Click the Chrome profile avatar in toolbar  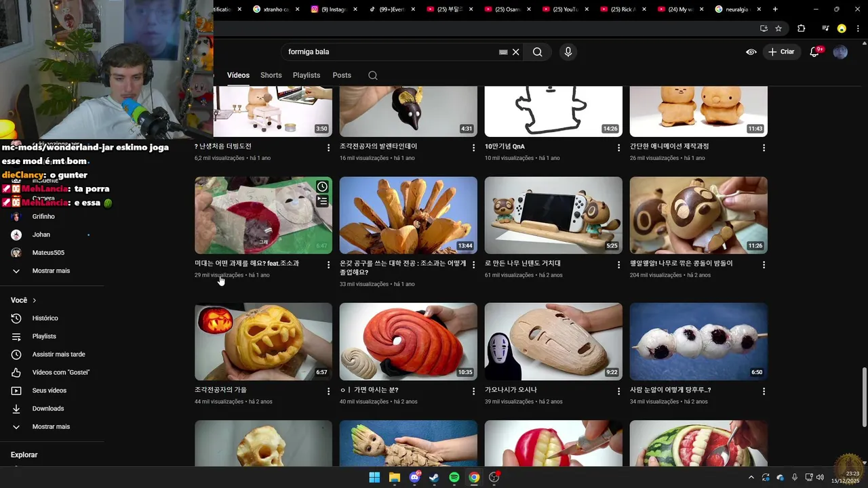842,28
